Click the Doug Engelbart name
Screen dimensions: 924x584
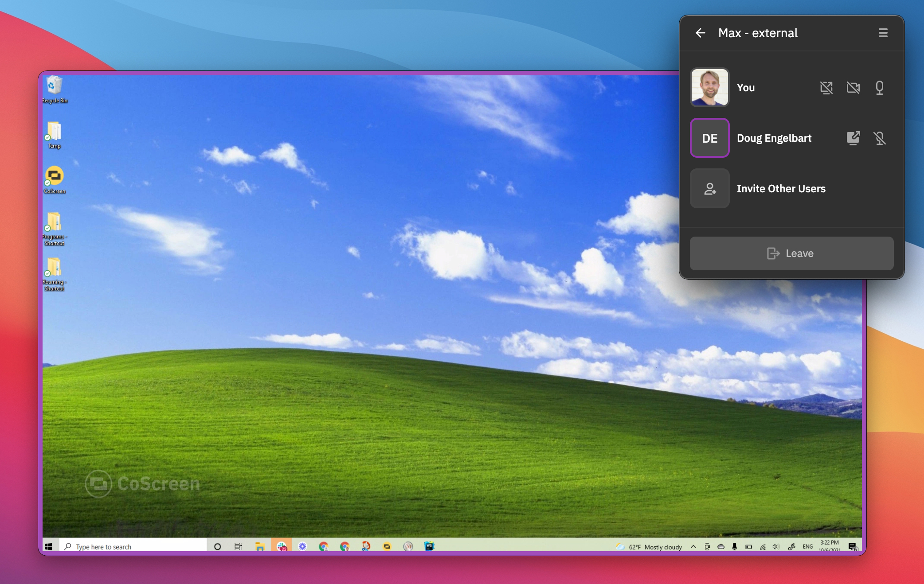(774, 138)
